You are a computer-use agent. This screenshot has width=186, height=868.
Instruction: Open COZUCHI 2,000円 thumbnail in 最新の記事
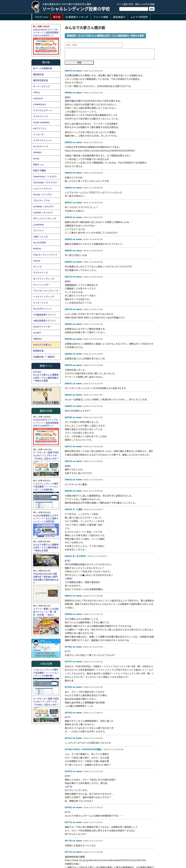[x=46, y=436]
